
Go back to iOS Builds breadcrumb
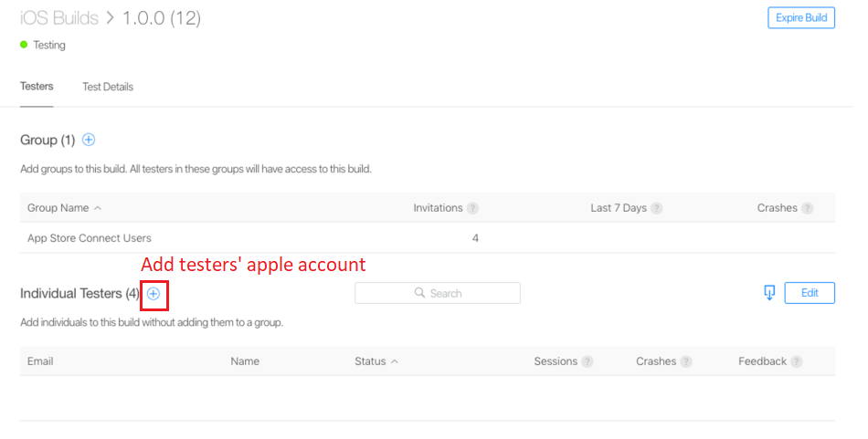pos(58,18)
